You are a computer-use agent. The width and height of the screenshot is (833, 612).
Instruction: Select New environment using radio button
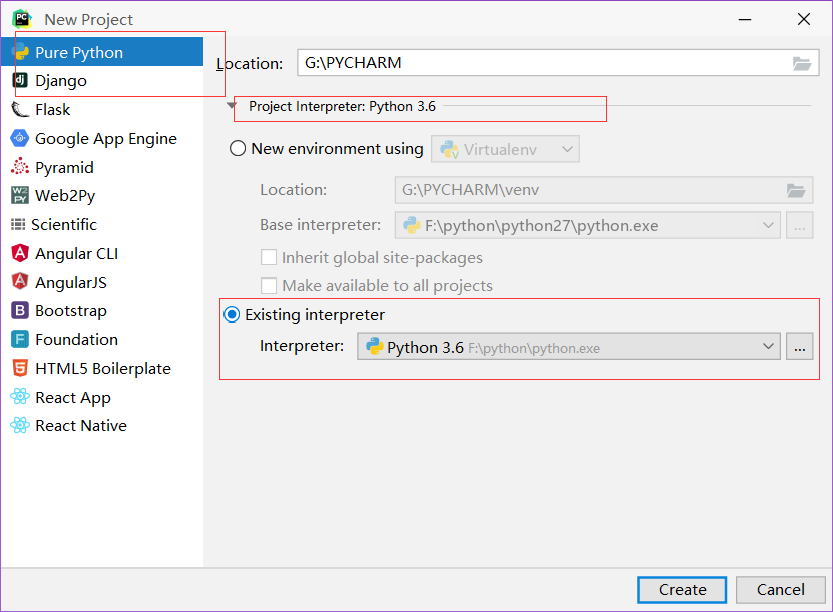[x=237, y=148]
